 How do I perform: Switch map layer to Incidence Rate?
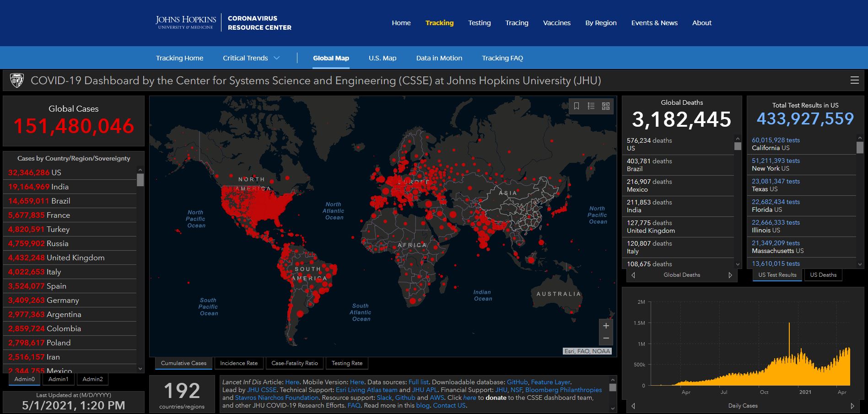coord(239,363)
